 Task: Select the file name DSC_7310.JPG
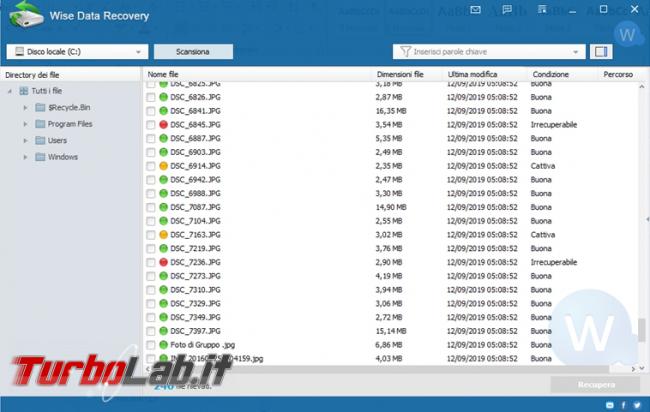195,290
